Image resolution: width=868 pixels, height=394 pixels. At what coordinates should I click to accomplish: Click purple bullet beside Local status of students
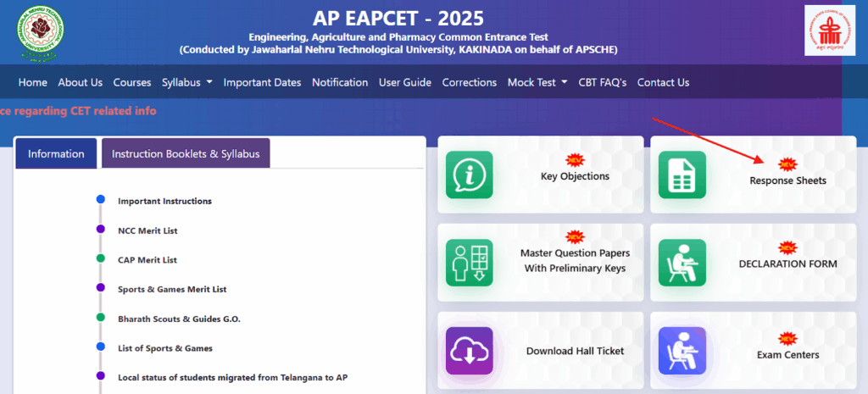click(x=100, y=375)
